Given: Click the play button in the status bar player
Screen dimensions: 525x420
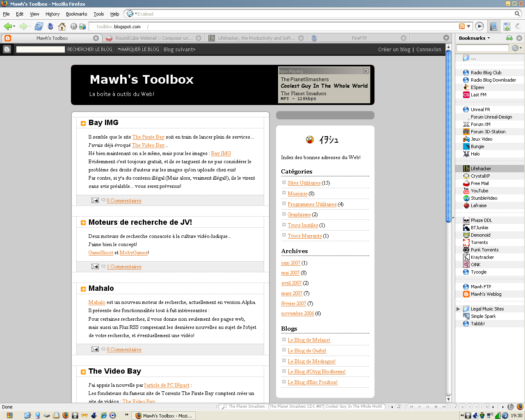Looking at the screenshot, I should (x=420, y=407).
